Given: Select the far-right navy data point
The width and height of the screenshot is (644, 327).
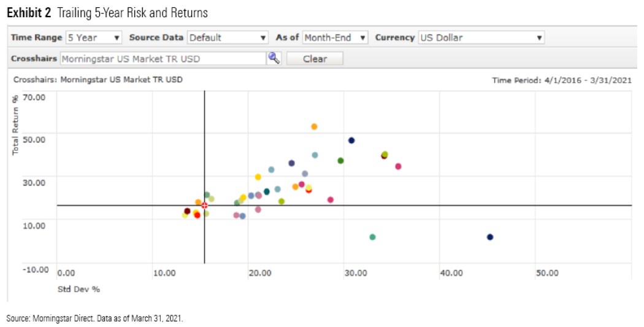Looking at the screenshot, I should [x=489, y=237].
